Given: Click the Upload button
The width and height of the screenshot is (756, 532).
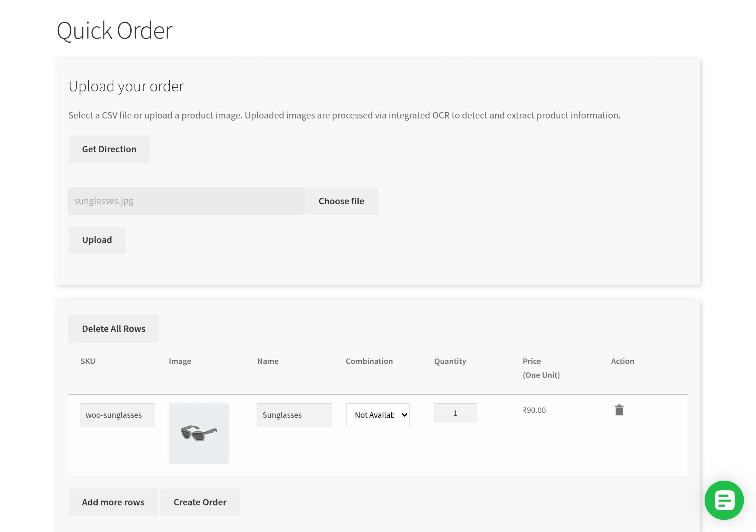Looking at the screenshot, I should click(97, 240).
